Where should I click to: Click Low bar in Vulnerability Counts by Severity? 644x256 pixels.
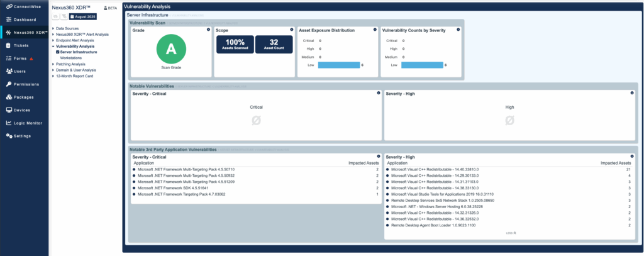[422, 65]
